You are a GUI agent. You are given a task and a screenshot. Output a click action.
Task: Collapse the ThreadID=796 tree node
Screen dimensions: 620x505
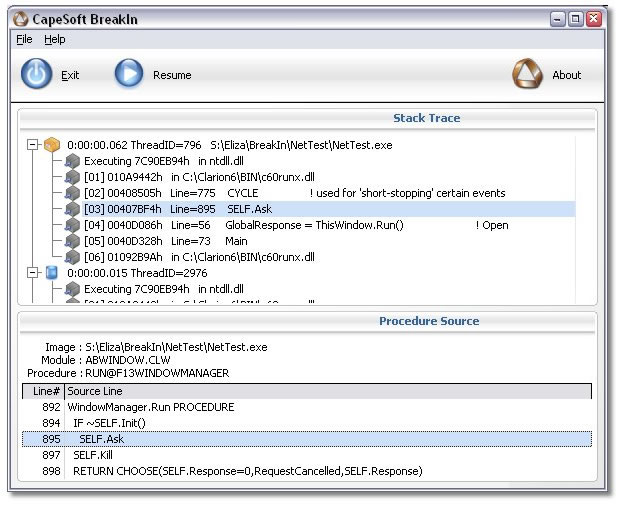point(33,145)
